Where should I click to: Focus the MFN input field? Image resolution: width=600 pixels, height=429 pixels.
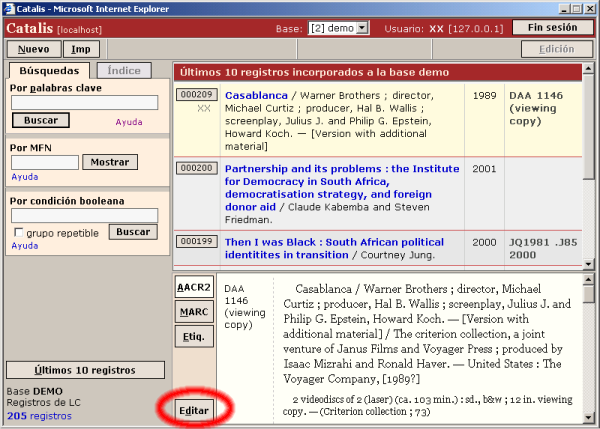[x=44, y=162]
